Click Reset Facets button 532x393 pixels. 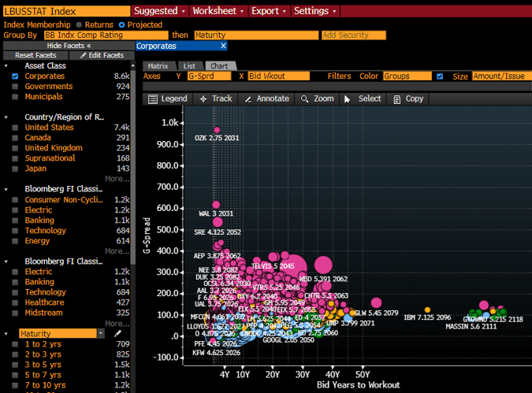(x=35, y=55)
